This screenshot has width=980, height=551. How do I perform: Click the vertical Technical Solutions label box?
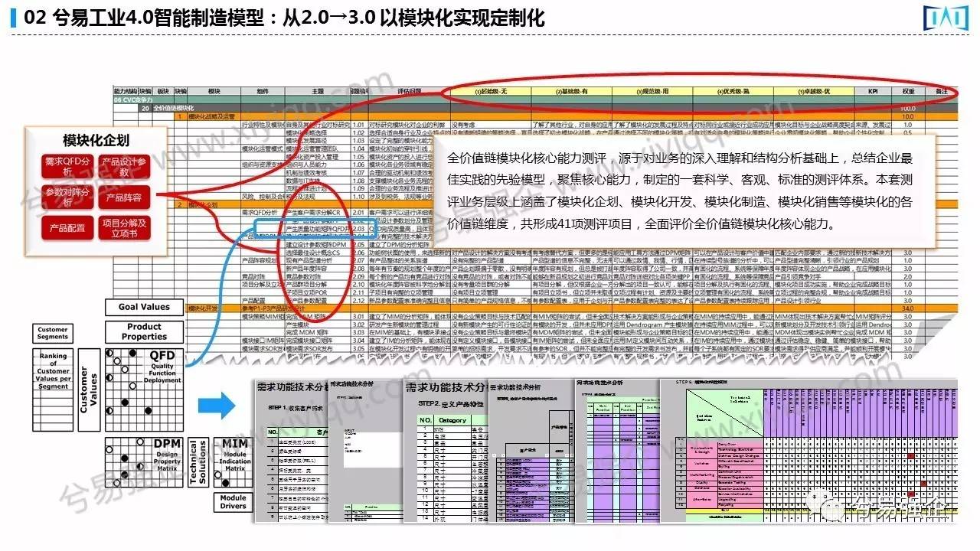pyautogui.click(x=198, y=461)
